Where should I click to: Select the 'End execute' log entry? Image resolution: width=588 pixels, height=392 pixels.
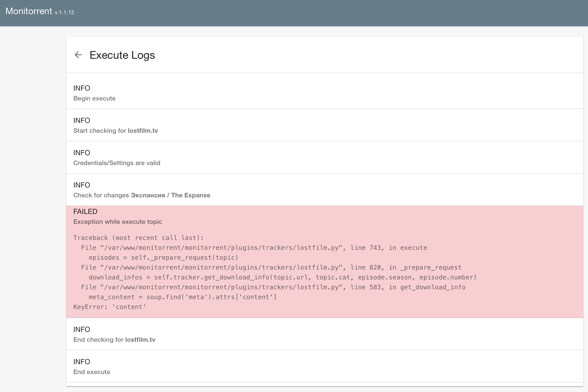point(325,366)
